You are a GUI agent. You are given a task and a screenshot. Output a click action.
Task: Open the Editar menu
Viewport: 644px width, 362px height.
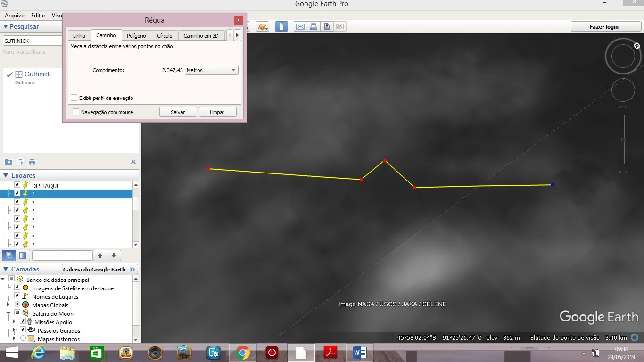point(38,16)
